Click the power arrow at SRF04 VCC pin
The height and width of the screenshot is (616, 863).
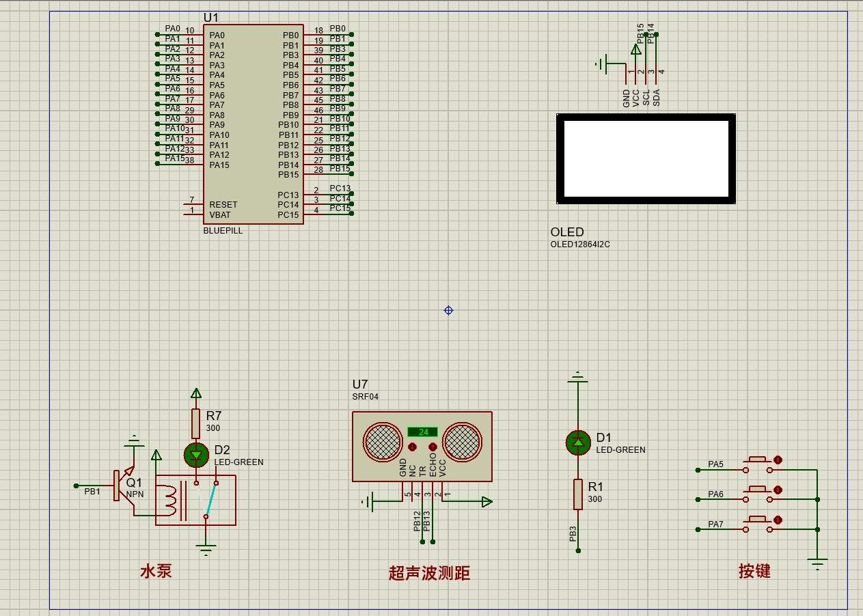(x=487, y=502)
